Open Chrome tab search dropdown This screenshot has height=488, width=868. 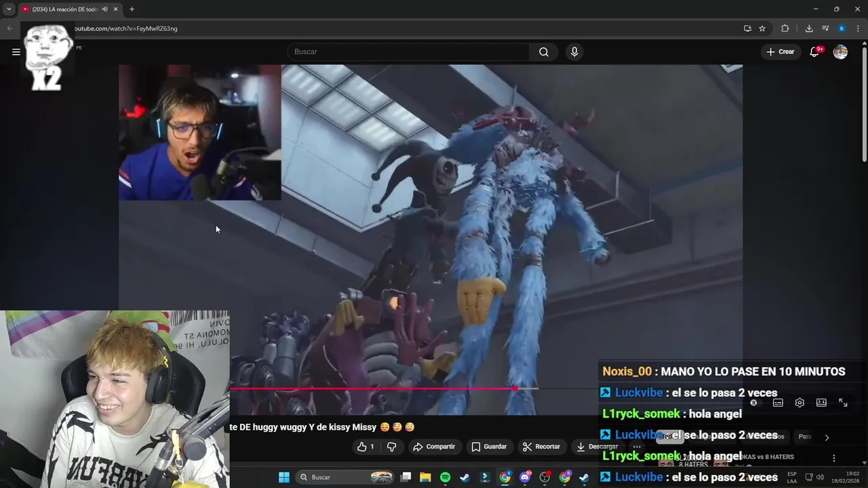(x=9, y=9)
